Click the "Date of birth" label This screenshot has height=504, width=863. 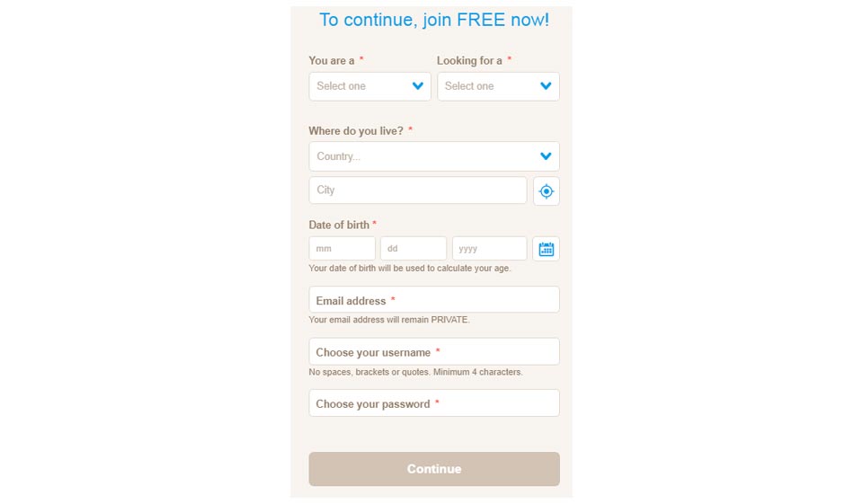pyautogui.click(x=339, y=225)
